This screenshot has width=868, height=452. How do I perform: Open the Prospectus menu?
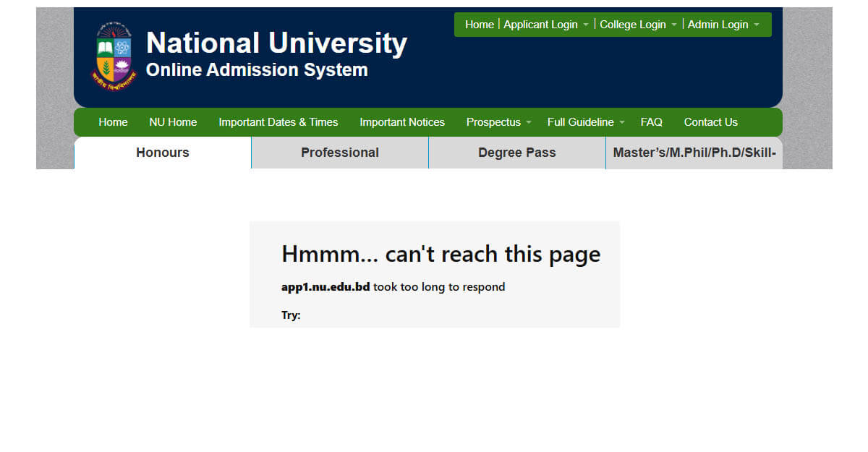(493, 122)
